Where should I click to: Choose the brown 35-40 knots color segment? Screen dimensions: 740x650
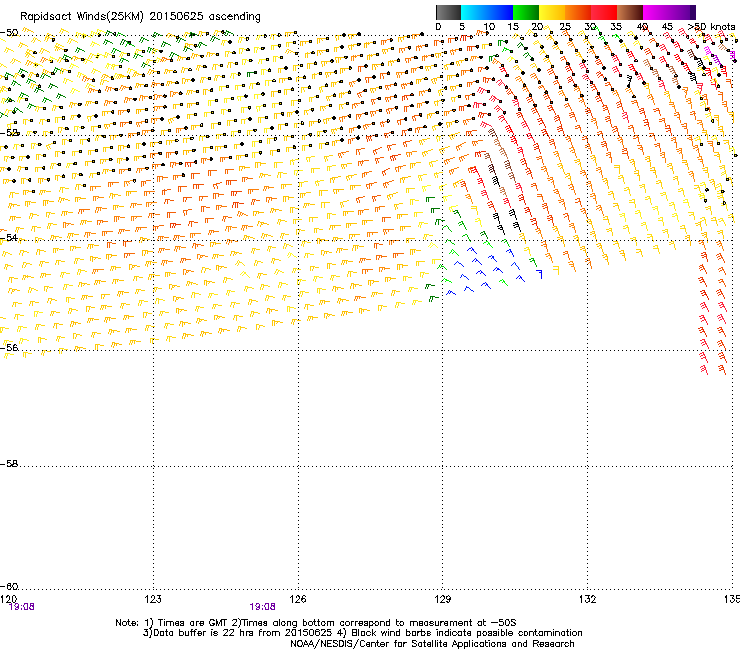pos(630,12)
